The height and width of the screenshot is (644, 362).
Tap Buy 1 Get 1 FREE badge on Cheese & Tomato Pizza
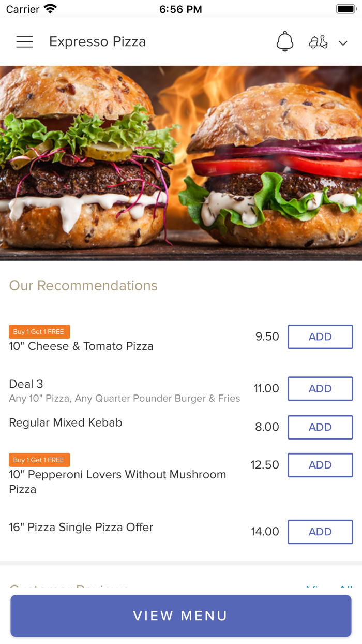point(39,332)
